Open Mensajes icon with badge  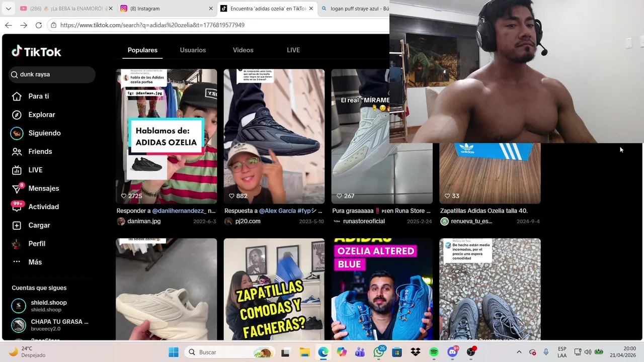coord(17,188)
